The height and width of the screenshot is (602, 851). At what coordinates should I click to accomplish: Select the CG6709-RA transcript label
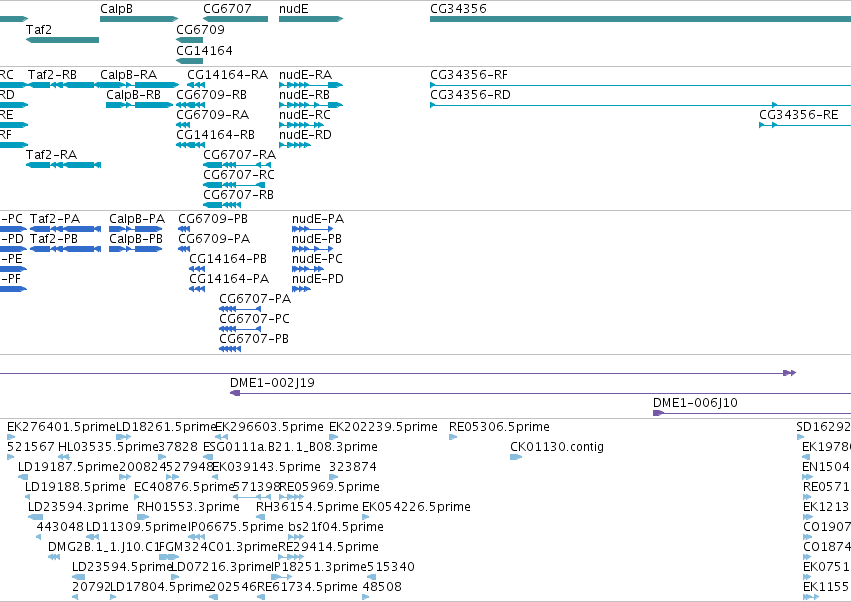point(213,115)
